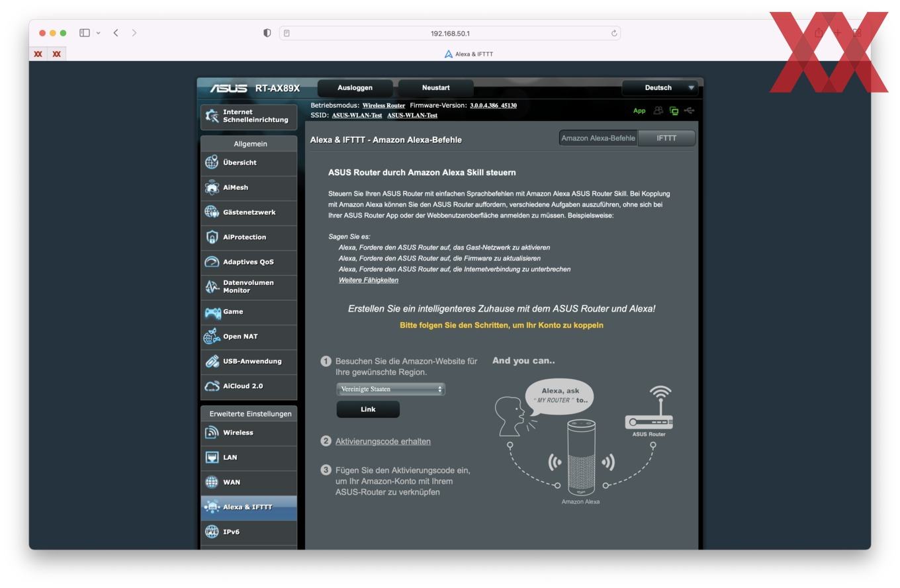Click the 'Gast-Netzwerk zu aktivieren' example line

tap(444, 247)
